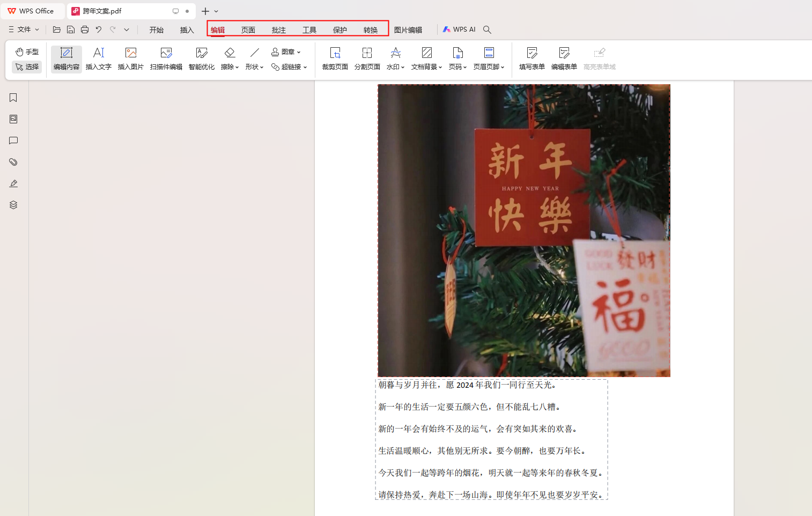Image resolution: width=812 pixels, height=516 pixels.
Task: Open the Attachments sidebar panel
Action: pos(13,162)
